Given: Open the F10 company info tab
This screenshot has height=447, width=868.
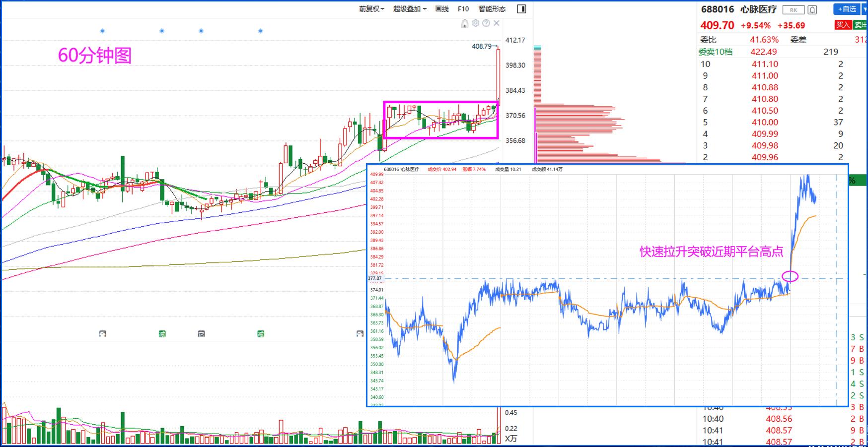Looking at the screenshot, I should pos(463,9).
